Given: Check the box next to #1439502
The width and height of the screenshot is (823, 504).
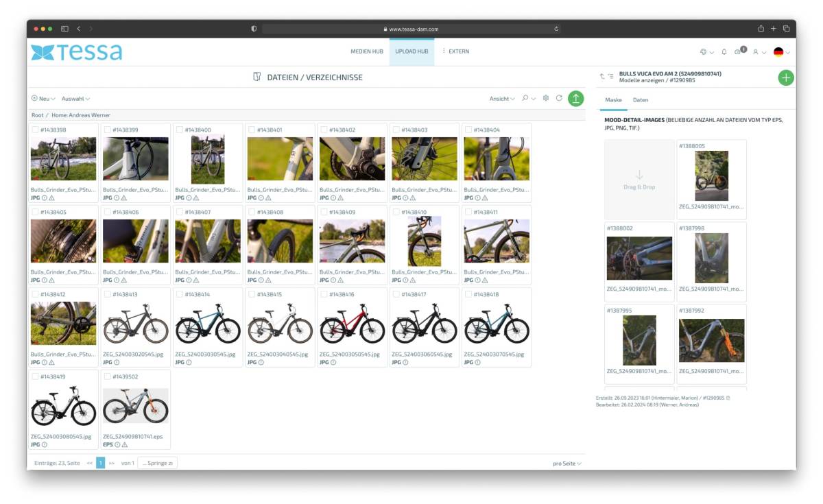Looking at the screenshot, I should pos(107,376).
